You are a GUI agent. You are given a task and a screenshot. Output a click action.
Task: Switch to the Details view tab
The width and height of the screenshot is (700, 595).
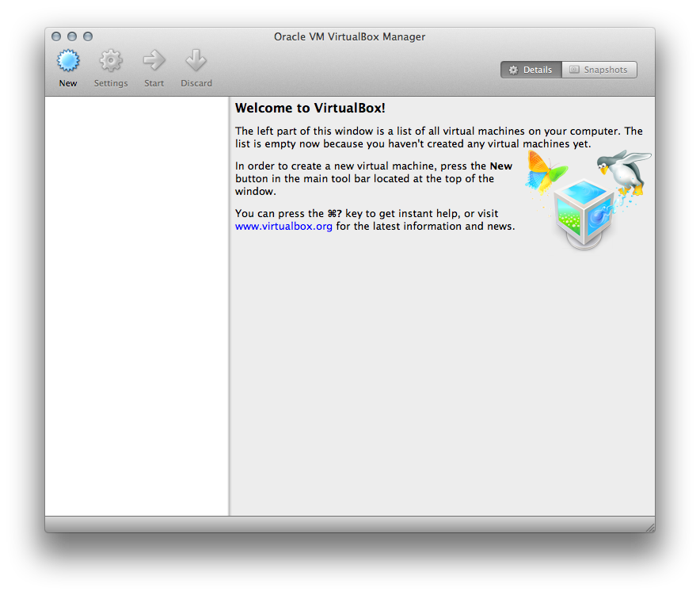pos(531,70)
